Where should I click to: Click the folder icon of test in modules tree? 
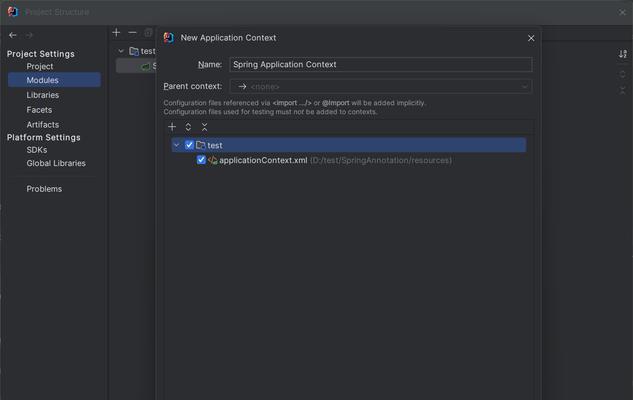point(134,51)
